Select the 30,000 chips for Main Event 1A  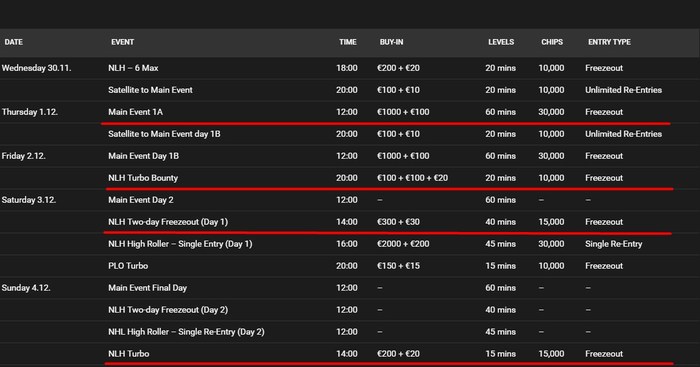(551, 112)
